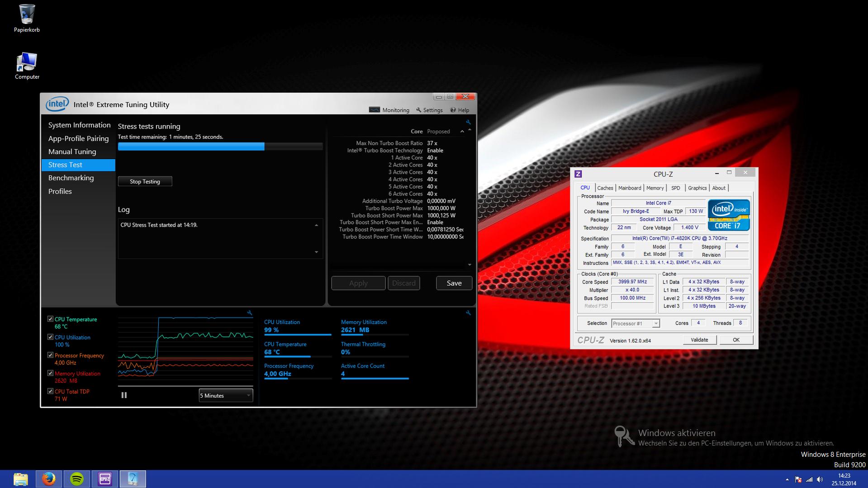868x488 pixels.
Task: Open Processor #1 selection dropdown in CPU-Z
Action: pos(636,323)
